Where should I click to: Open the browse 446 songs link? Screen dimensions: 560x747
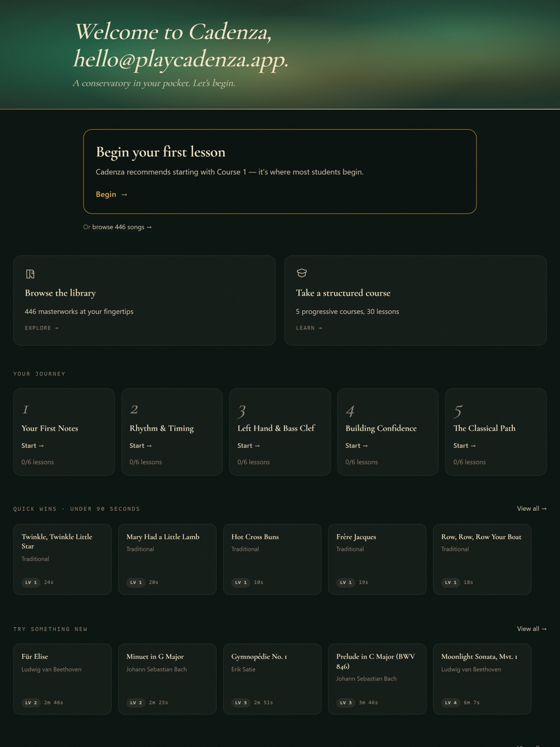click(x=122, y=227)
